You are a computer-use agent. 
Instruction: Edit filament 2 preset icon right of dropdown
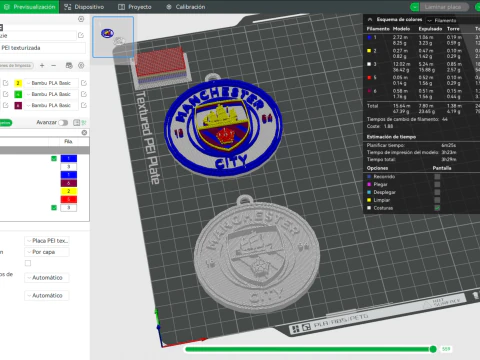(84, 83)
